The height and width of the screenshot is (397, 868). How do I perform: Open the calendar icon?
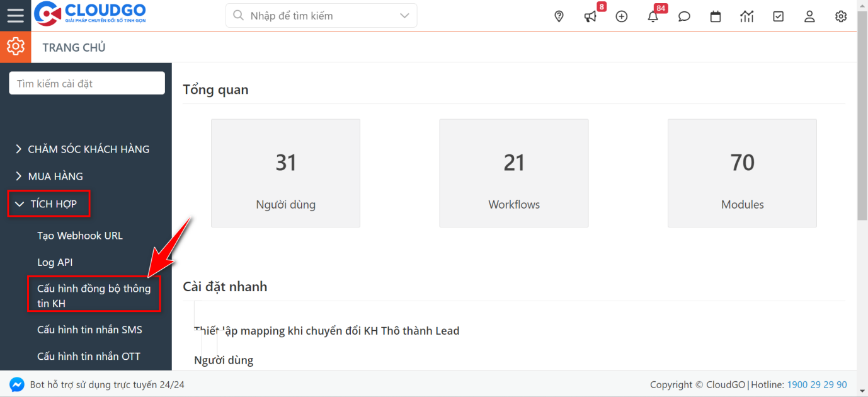pos(716,16)
